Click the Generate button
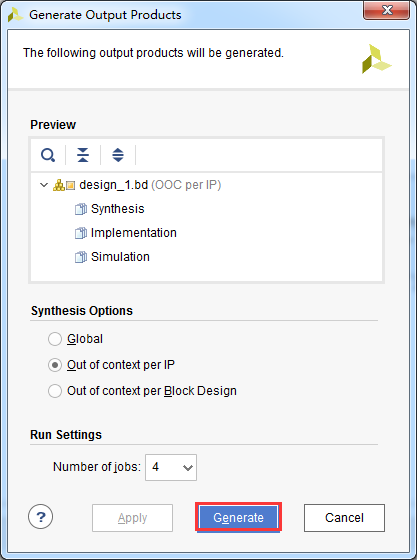 (x=238, y=517)
